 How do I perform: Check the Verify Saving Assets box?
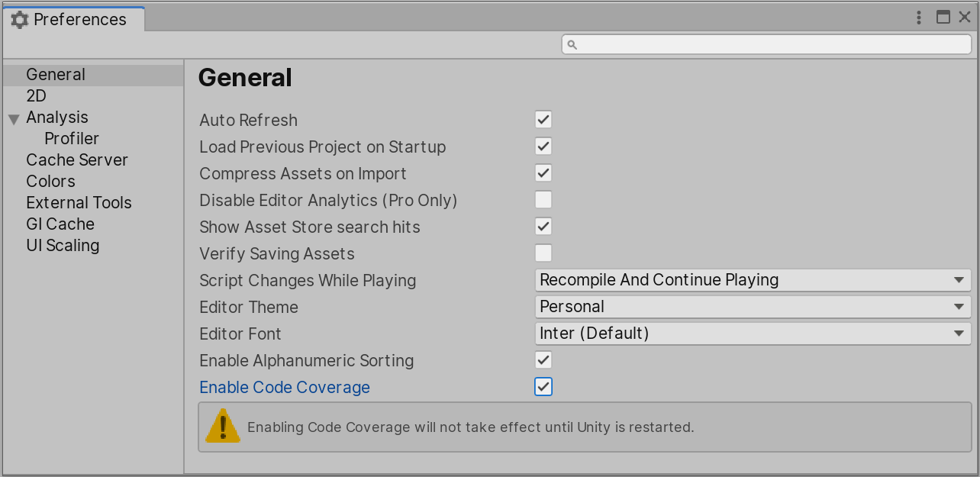543,253
